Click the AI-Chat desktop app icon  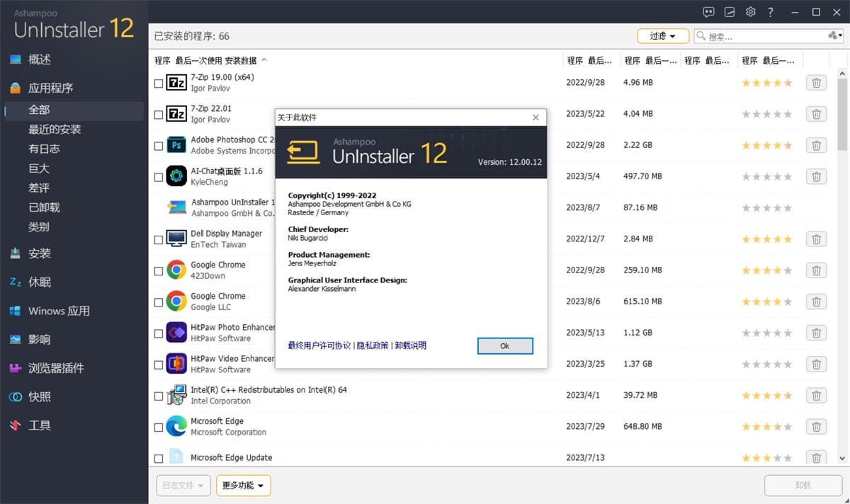[x=176, y=176]
